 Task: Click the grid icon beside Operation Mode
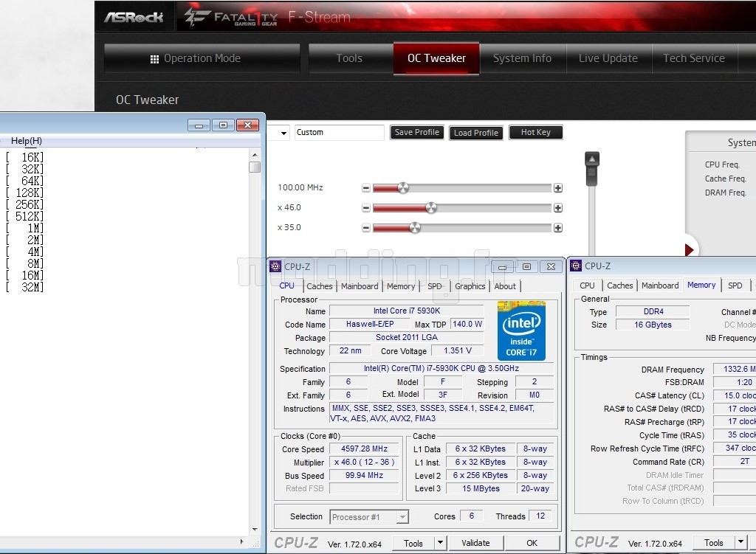click(154, 59)
